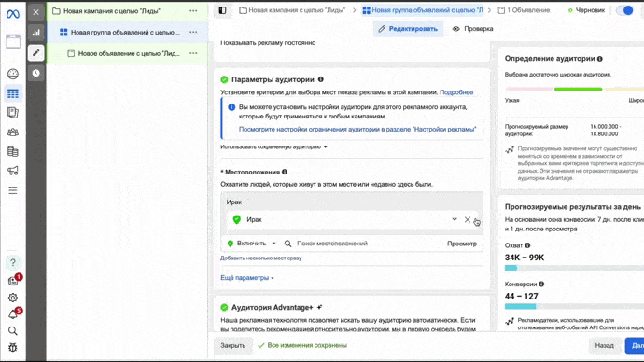This screenshot has height=362, width=644.
Task: Expand "Ещё параметры" options
Action: click(x=247, y=277)
